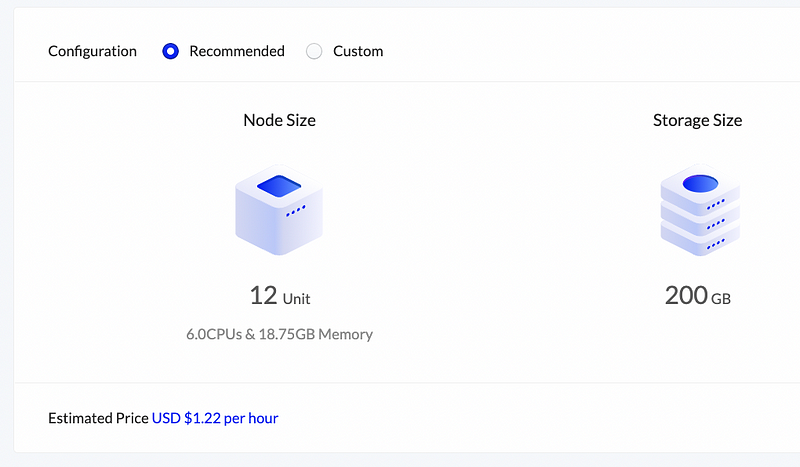
Task: Click the bottom disk of storage stack
Action: 700,242
